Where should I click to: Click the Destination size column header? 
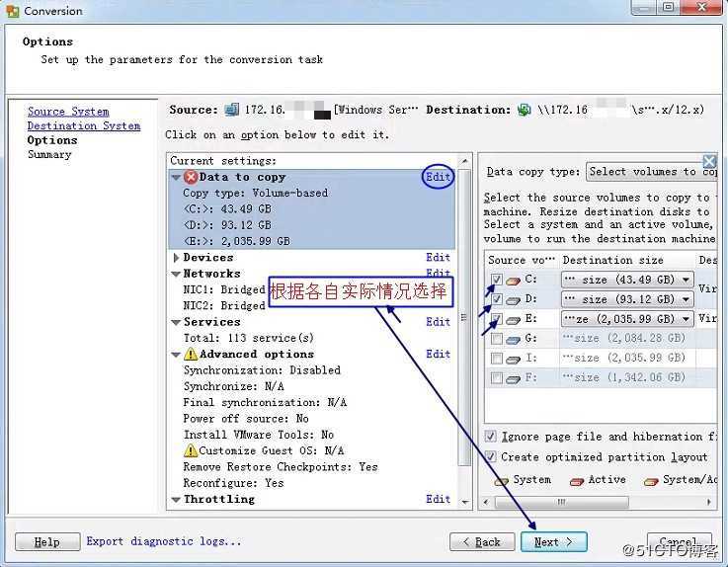627,260
